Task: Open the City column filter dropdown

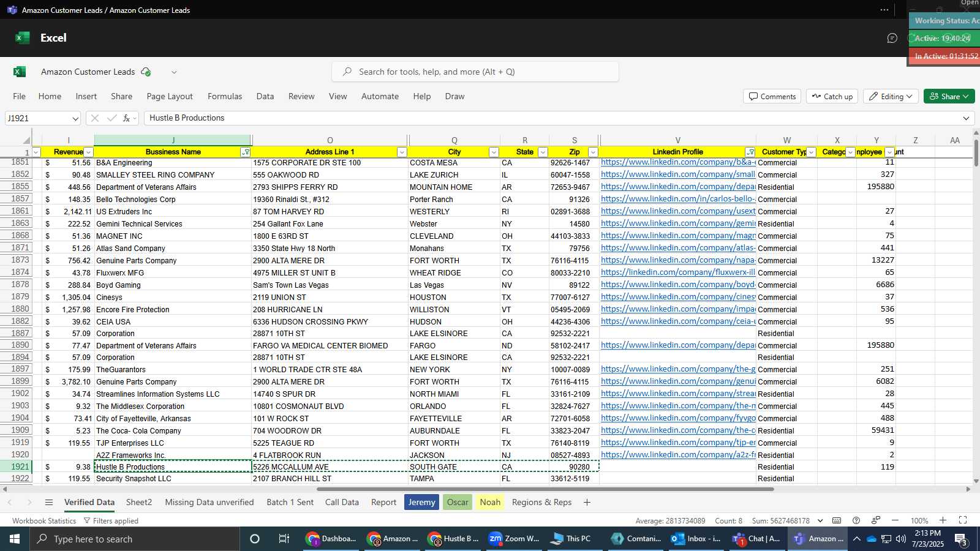Action: pyautogui.click(x=494, y=152)
